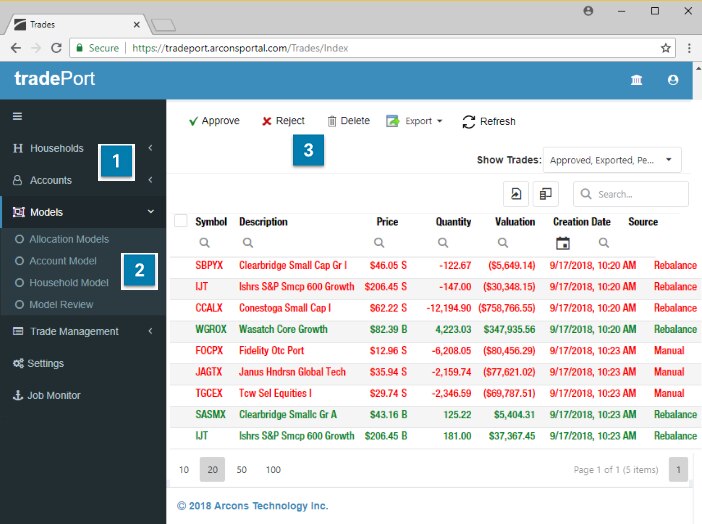Open the Chrome three-dot menu
This screenshot has height=524, width=702.
[689, 48]
